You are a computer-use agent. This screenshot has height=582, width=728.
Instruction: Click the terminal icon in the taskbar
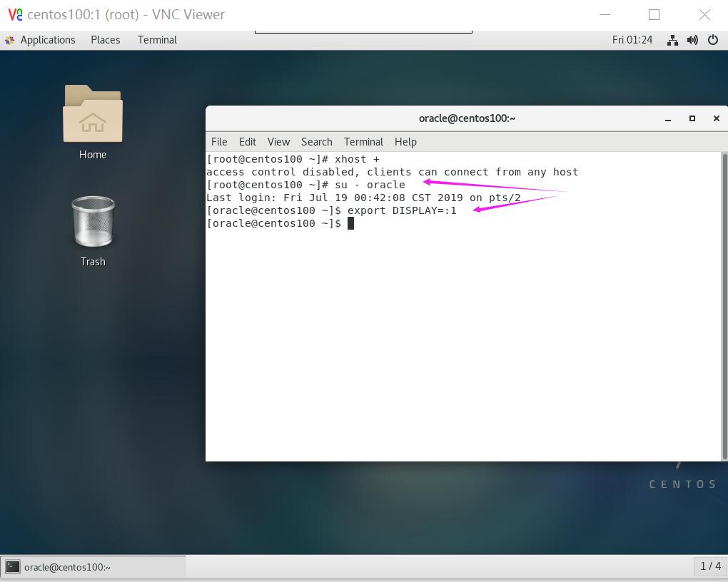(x=13, y=567)
